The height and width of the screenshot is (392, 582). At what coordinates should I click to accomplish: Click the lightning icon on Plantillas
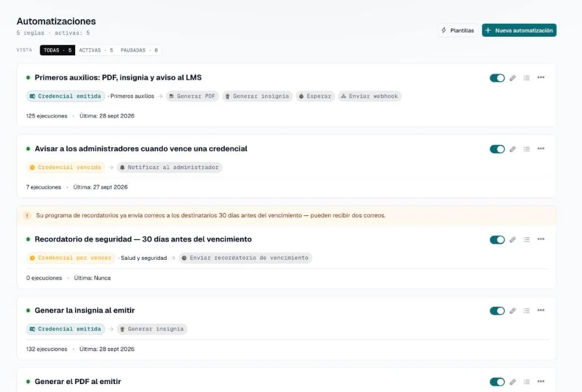444,30
